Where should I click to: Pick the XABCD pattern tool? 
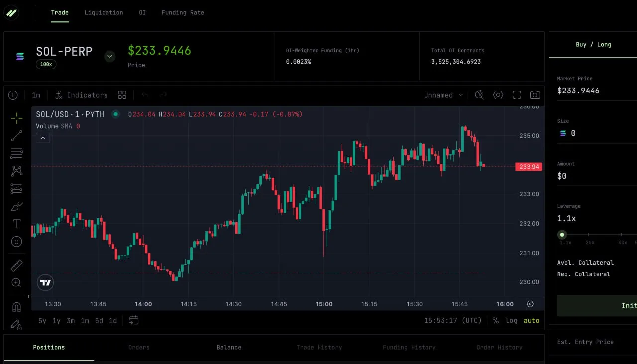tap(16, 171)
